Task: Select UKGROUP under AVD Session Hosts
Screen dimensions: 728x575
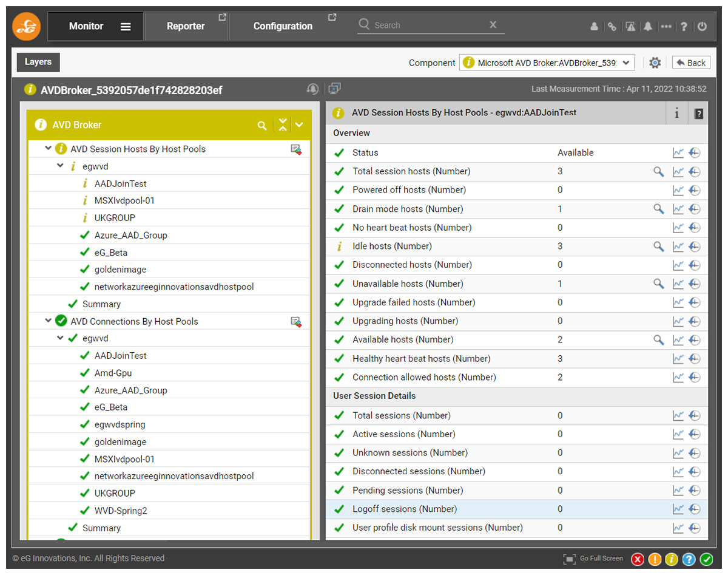Action: click(115, 218)
